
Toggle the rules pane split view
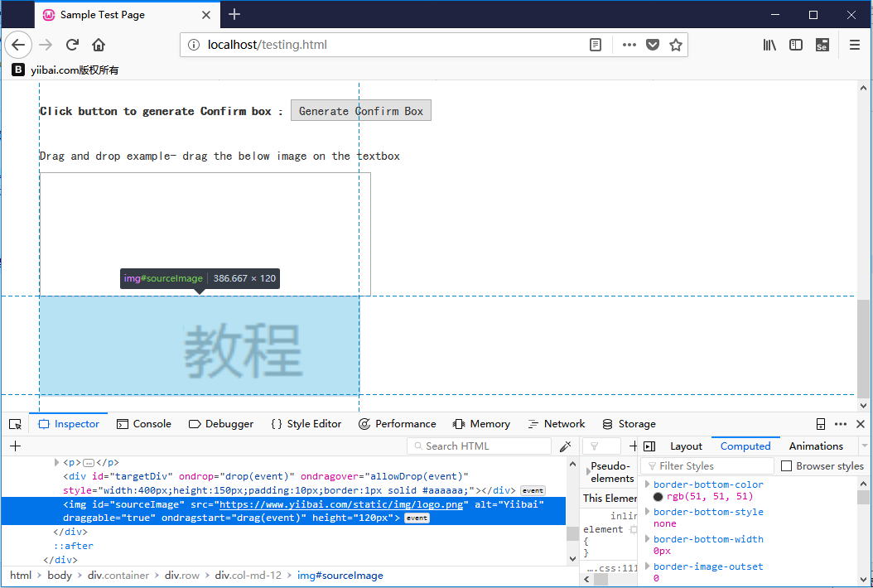point(649,446)
